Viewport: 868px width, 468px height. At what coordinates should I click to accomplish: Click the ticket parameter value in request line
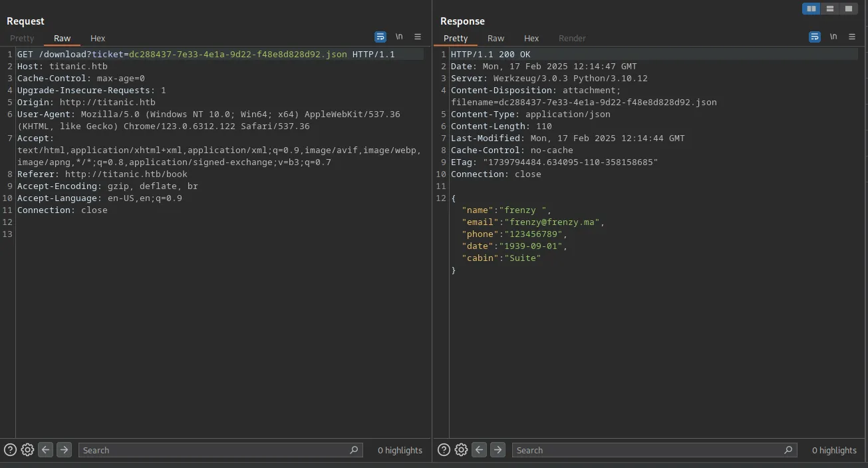click(x=237, y=54)
